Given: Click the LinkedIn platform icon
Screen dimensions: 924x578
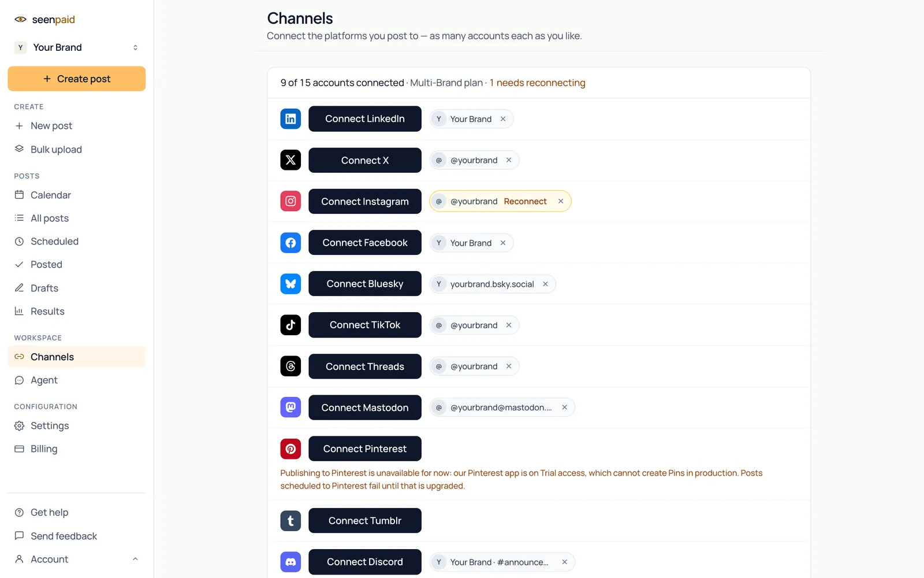Looking at the screenshot, I should (290, 118).
